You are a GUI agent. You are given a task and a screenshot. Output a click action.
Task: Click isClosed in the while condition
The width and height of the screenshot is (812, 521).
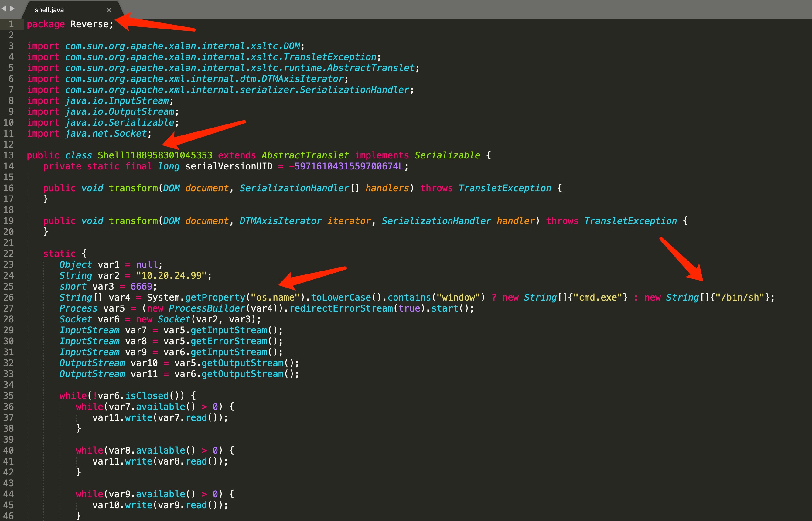pyautogui.click(x=147, y=396)
